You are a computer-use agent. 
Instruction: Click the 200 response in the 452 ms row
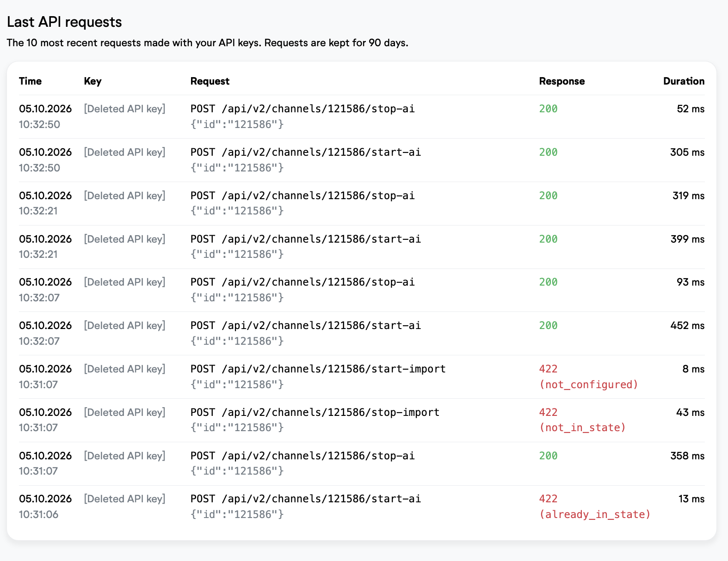click(549, 326)
